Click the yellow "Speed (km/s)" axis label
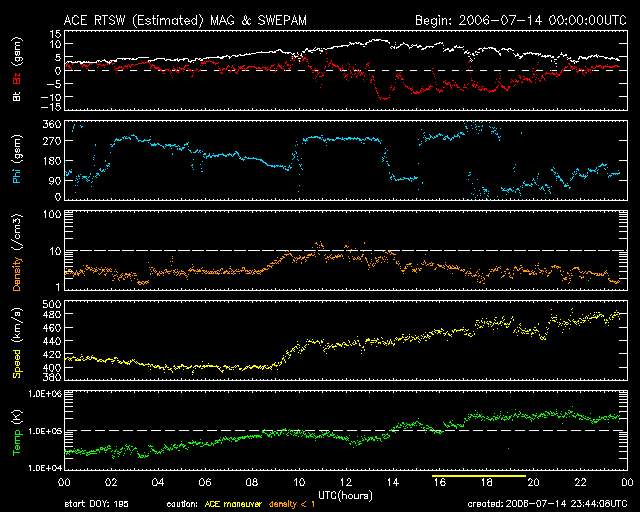The width and height of the screenshot is (640, 512). (17, 343)
